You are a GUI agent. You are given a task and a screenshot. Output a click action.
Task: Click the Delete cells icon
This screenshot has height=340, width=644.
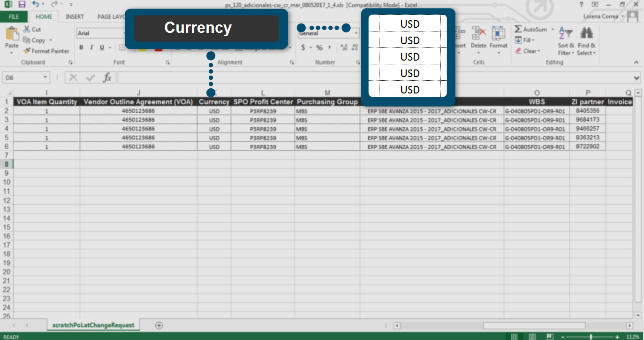point(478,37)
